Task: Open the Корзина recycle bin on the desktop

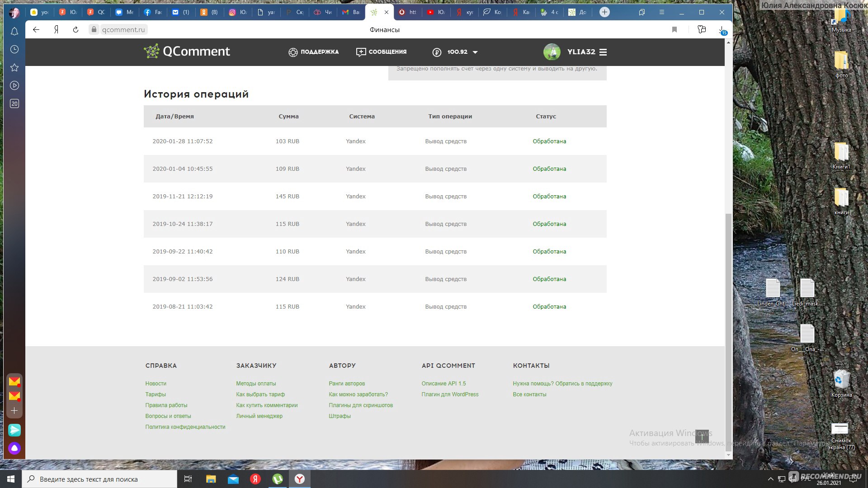Action: click(x=841, y=383)
